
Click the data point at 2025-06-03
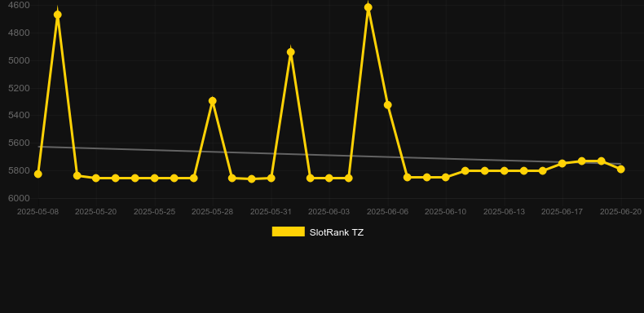(x=329, y=179)
